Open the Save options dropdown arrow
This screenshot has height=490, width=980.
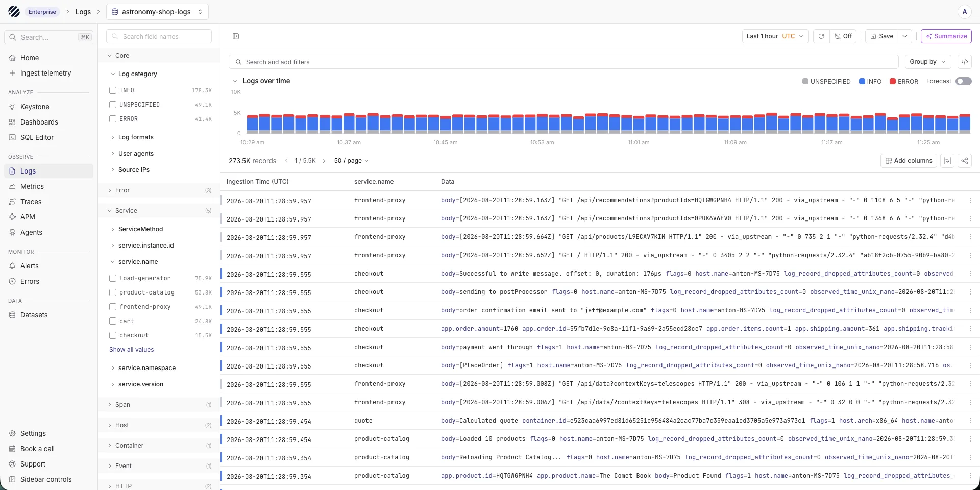pos(905,36)
